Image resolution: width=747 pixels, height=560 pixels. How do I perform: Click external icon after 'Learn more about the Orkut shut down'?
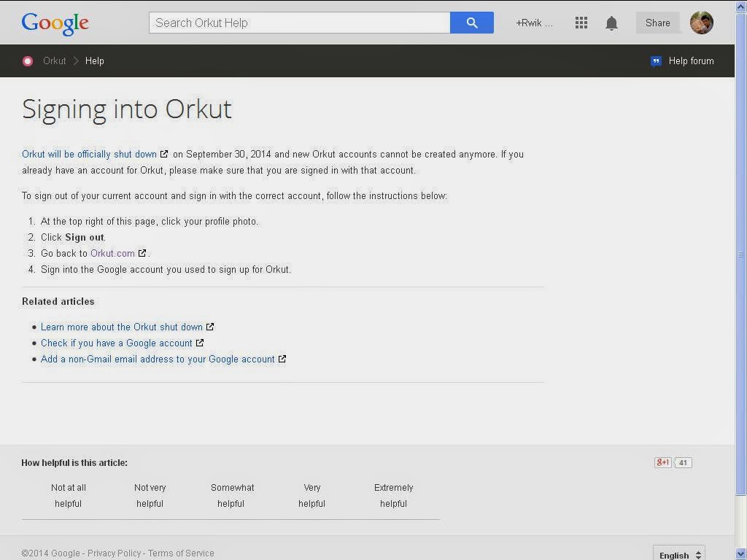[x=210, y=327]
